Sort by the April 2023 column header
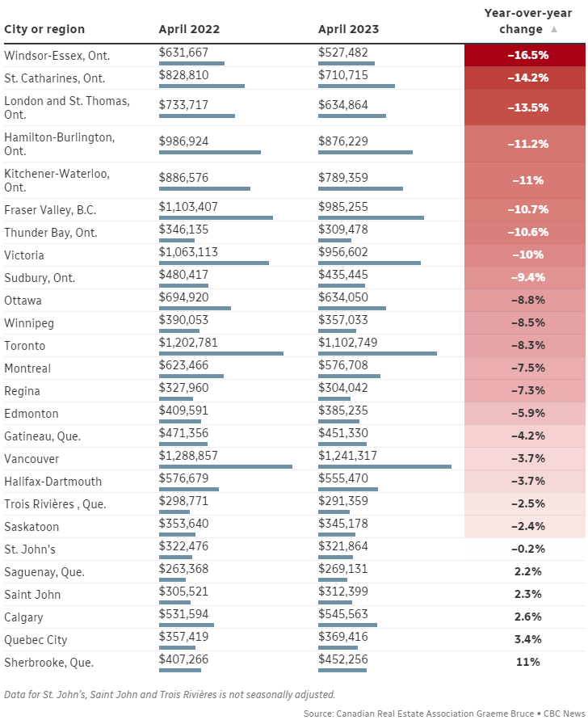Image resolution: width=588 pixels, height=720 pixels. (x=348, y=29)
